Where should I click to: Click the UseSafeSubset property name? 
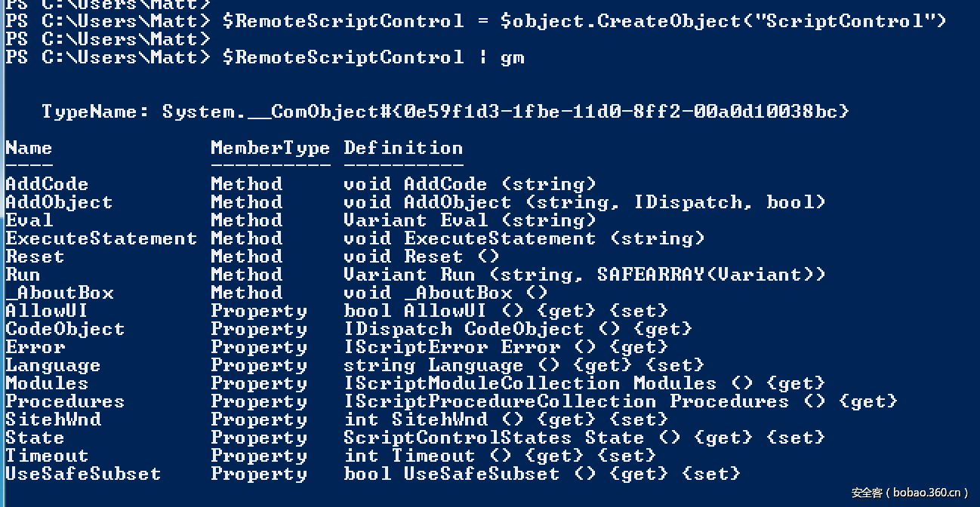pos(83,474)
